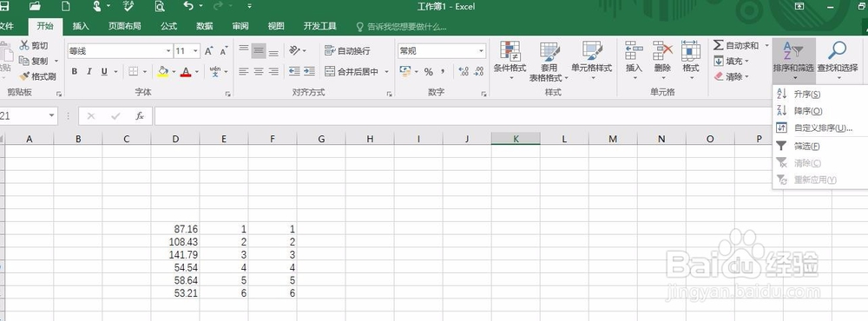Click AutoSum (自动求和)
This screenshot has width=868, height=321.
pyautogui.click(x=736, y=45)
